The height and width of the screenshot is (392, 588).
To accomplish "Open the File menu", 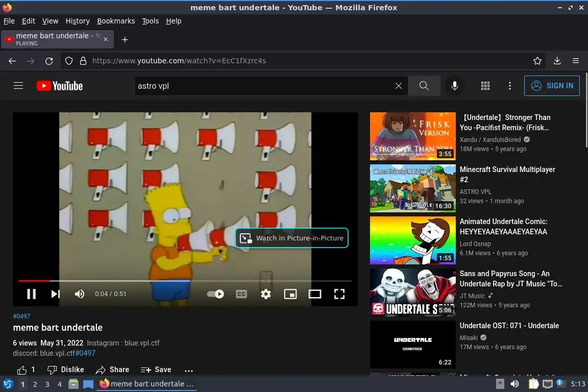I will click(x=9, y=21).
